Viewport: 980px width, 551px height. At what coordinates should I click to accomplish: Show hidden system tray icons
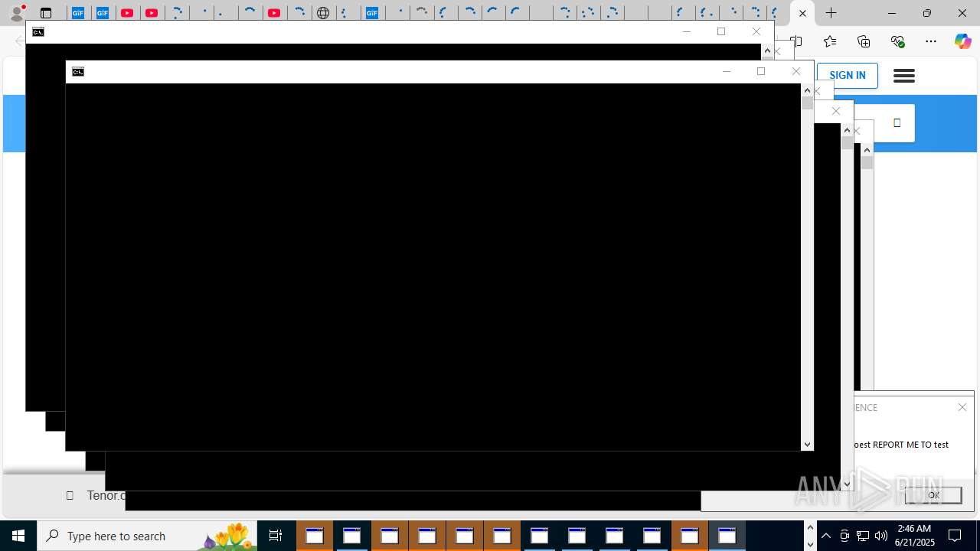(826, 536)
